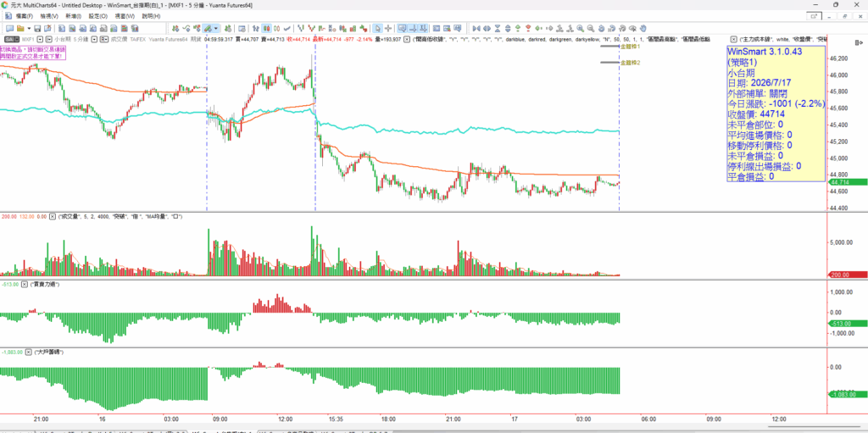Screen dimensions: 868x433
Task: Select the pointer cursor tool
Action: coord(377,28)
